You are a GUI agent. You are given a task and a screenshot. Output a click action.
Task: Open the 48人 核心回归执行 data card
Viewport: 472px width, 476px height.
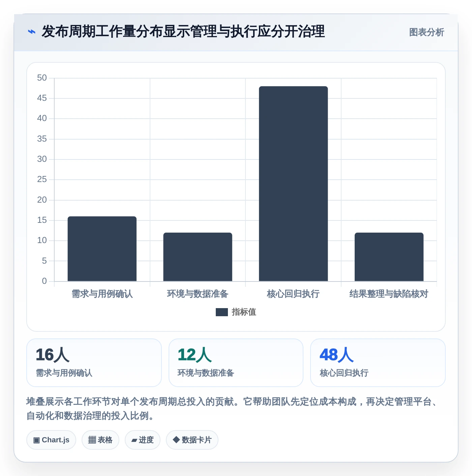click(378, 363)
